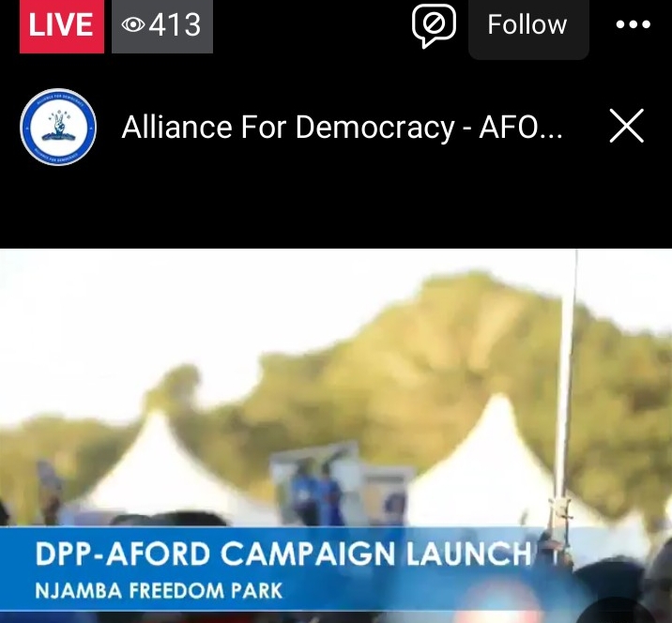Toggle the disabled comments speech bubble icon
The height and width of the screenshot is (623, 672).
pos(434,24)
